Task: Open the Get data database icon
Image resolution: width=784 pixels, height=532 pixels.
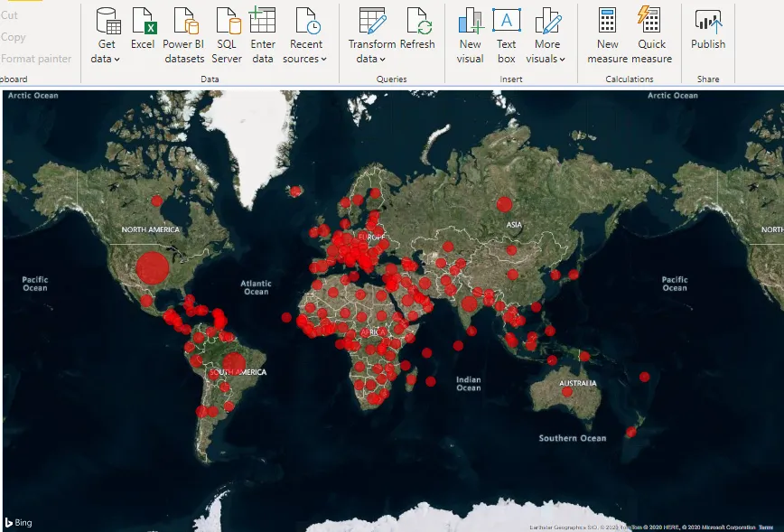Action: pyautogui.click(x=108, y=21)
